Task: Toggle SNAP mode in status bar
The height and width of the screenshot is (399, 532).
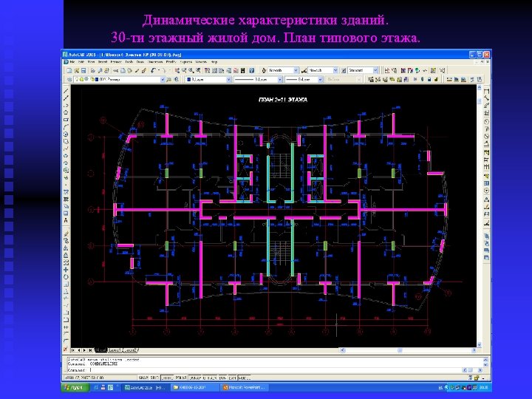Action: coord(143,378)
